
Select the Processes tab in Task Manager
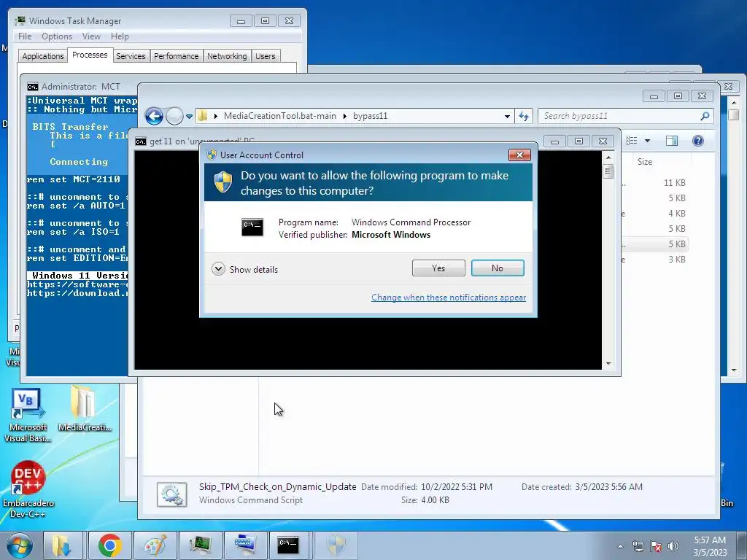click(x=90, y=55)
